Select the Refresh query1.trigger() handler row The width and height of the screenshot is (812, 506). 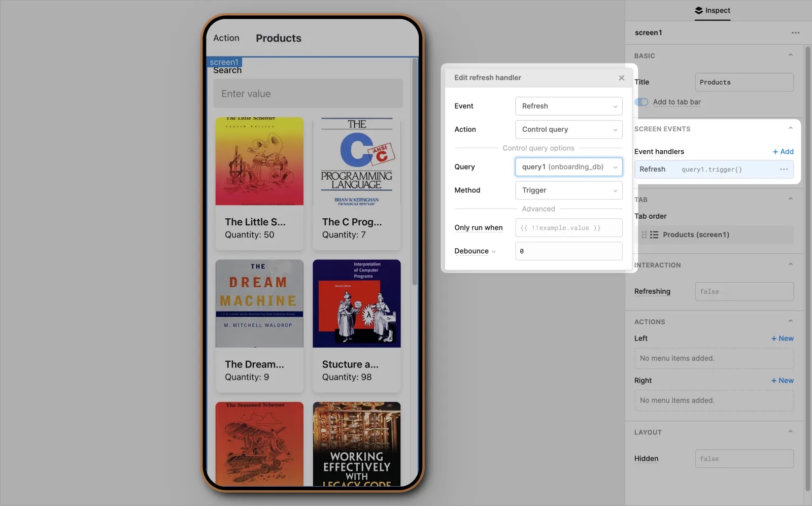tap(714, 170)
